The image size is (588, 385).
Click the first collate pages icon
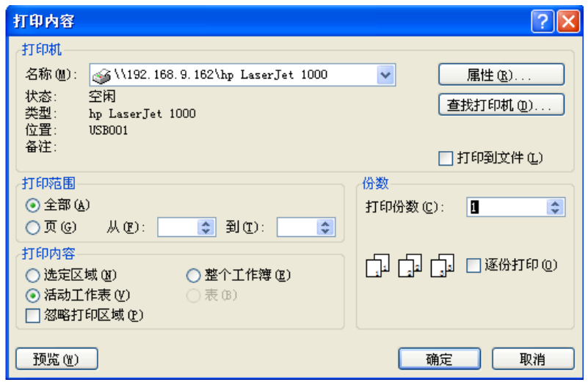pyautogui.click(x=377, y=266)
